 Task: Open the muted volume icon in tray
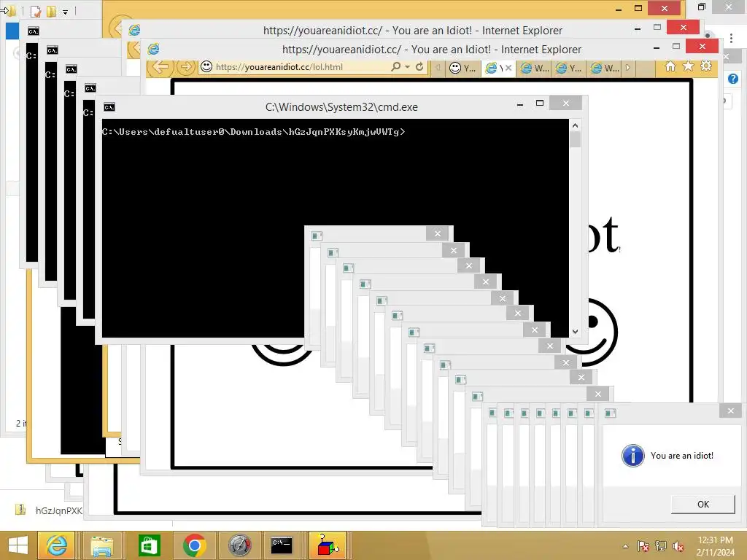click(x=678, y=546)
